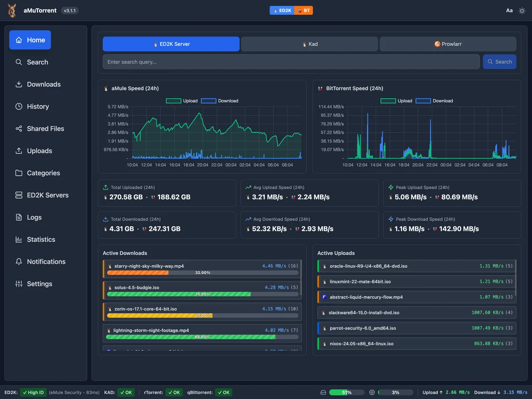Viewport: 532px width, 399px height.
Task: Toggle the BT network filter
Action: [304, 10]
